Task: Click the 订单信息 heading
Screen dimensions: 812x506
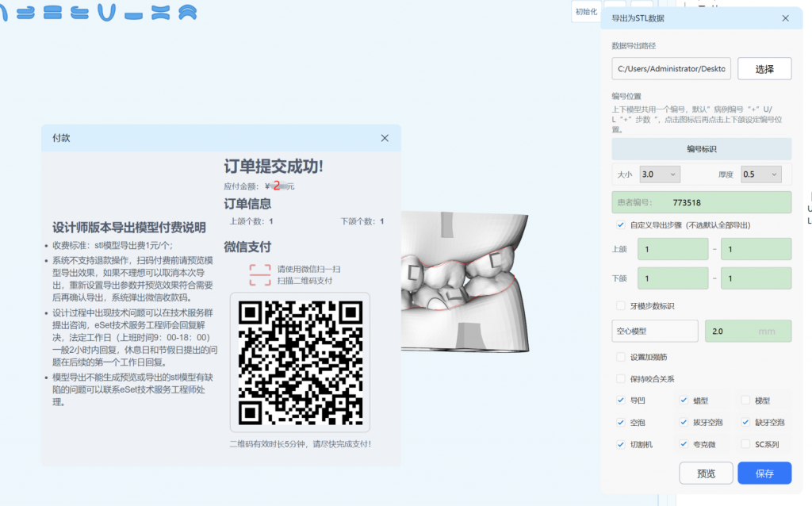Action: coord(247,204)
